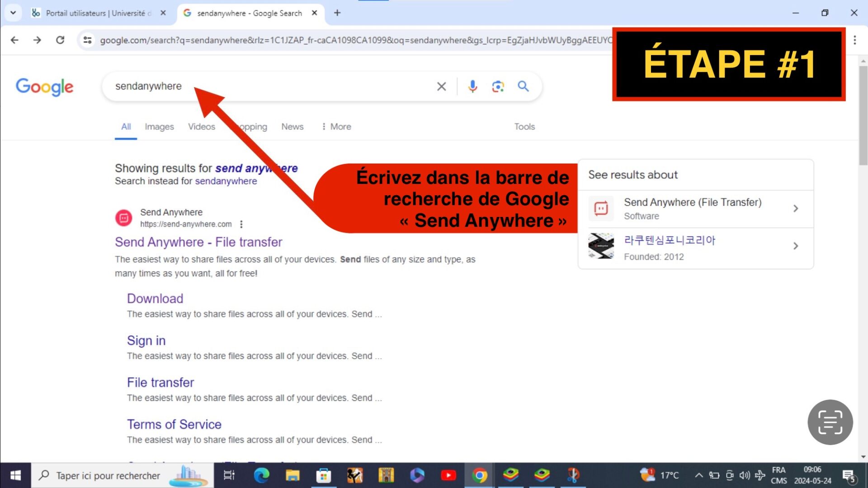Expand the More search filters menu

336,127
